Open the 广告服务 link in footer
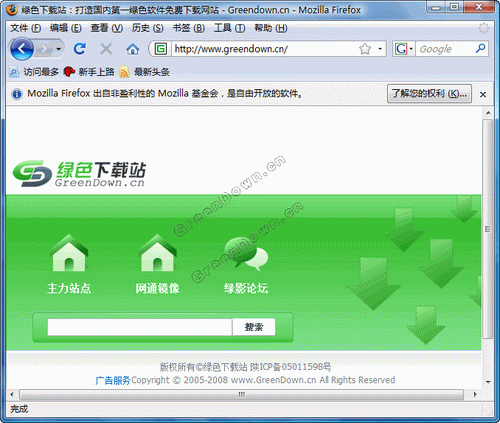The image size is (500, 423). [113, 380]
